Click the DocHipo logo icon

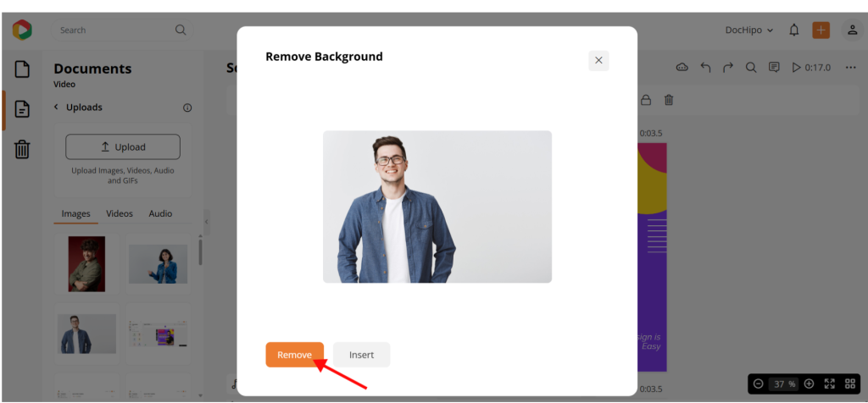[x=22, y=30]
